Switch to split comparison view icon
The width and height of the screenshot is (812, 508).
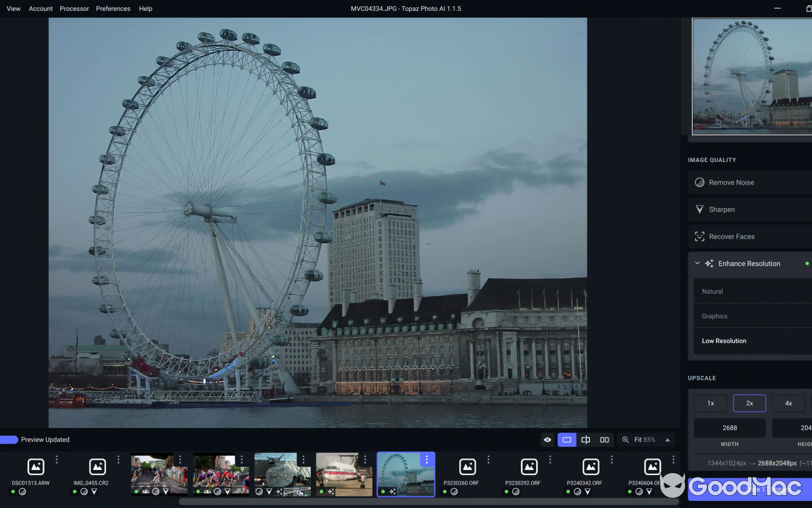(586, 439)
